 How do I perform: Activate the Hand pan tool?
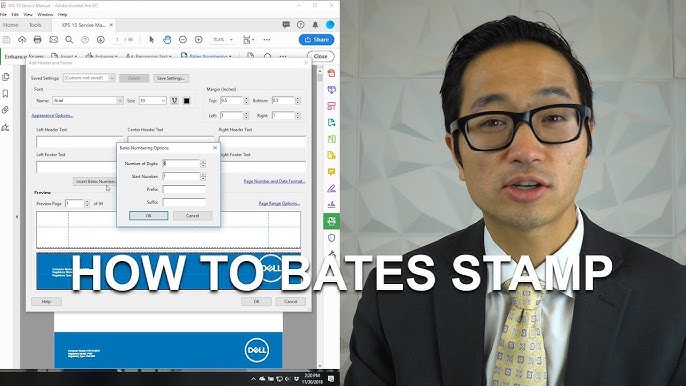pyautogui.click(x=167, y=40)
